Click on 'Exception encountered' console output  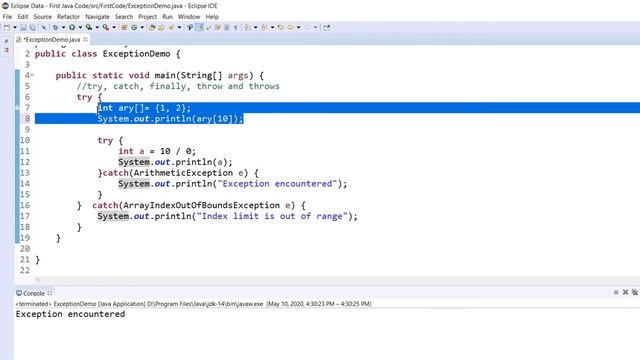(x=70, y=314)
